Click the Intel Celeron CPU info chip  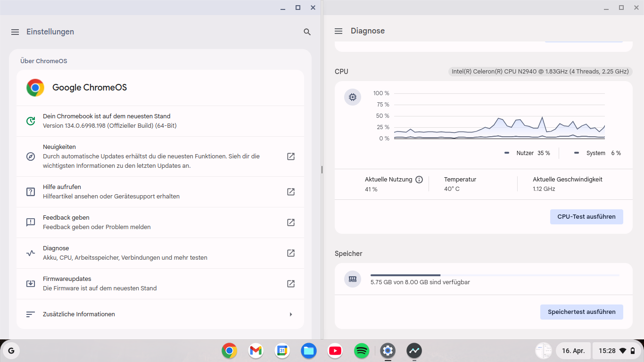point(540,72)
